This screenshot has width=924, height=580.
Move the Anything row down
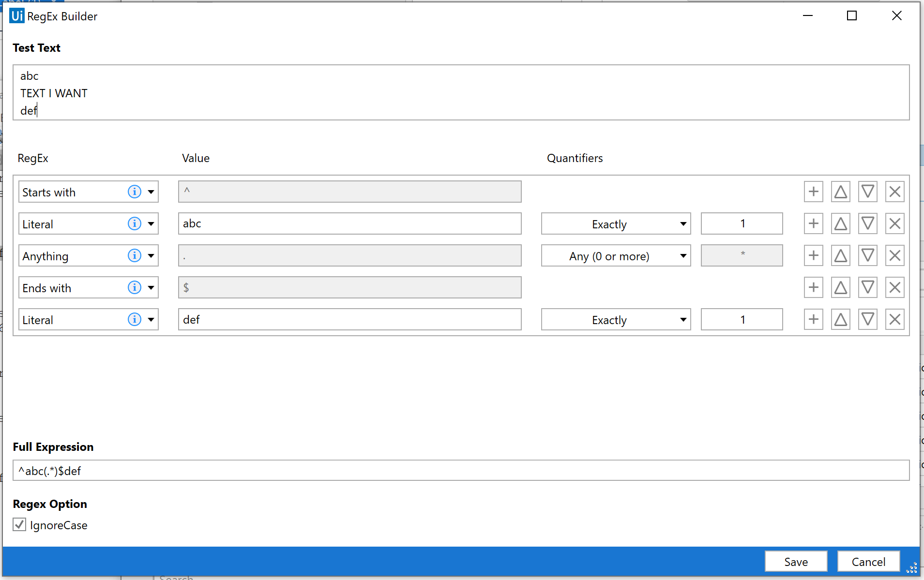tap(867, 255)
